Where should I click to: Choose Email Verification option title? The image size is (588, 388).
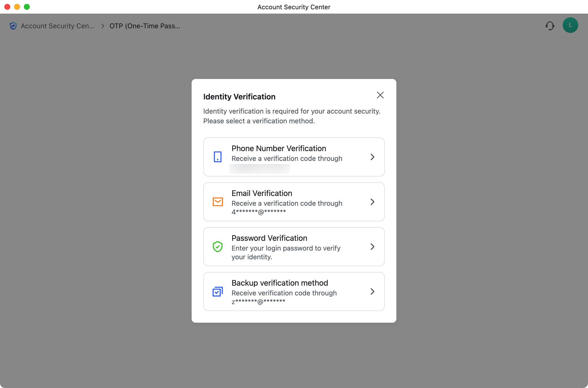[x=262, y=193]
